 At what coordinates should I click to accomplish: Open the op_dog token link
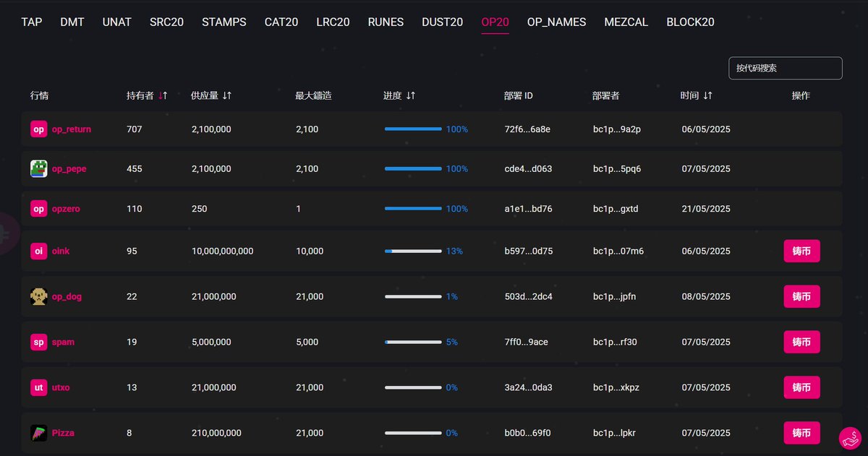click(67, 296)
